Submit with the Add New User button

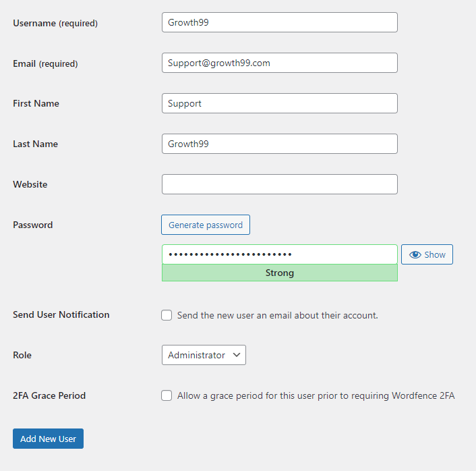(x=48, y=439)
